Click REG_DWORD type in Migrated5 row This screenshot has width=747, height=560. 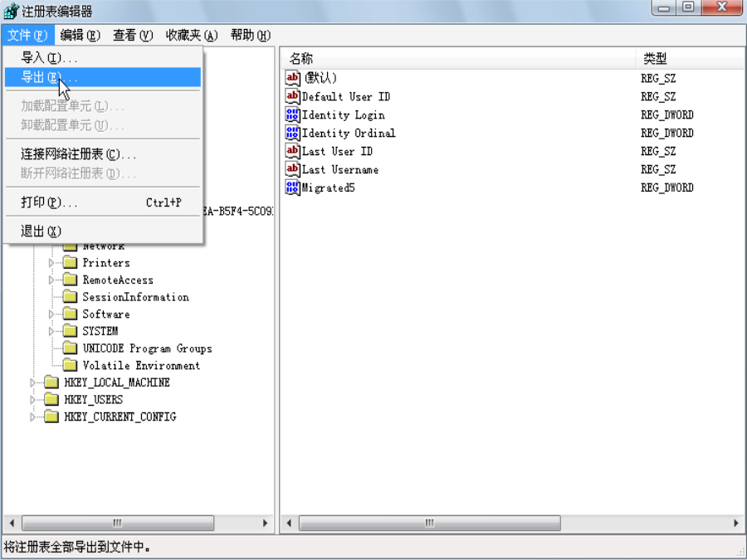click(x=667, y=187)
